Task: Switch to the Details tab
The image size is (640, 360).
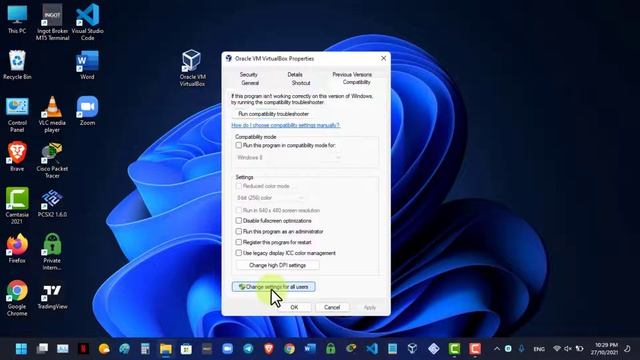Action: pyautogui.click(x=295, y=75)
